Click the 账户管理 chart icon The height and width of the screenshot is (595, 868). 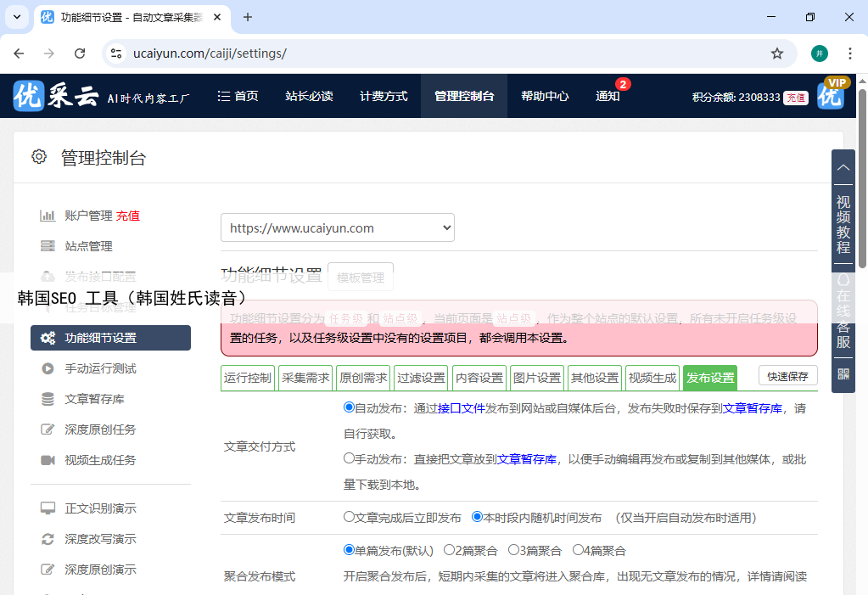[48, 216]
